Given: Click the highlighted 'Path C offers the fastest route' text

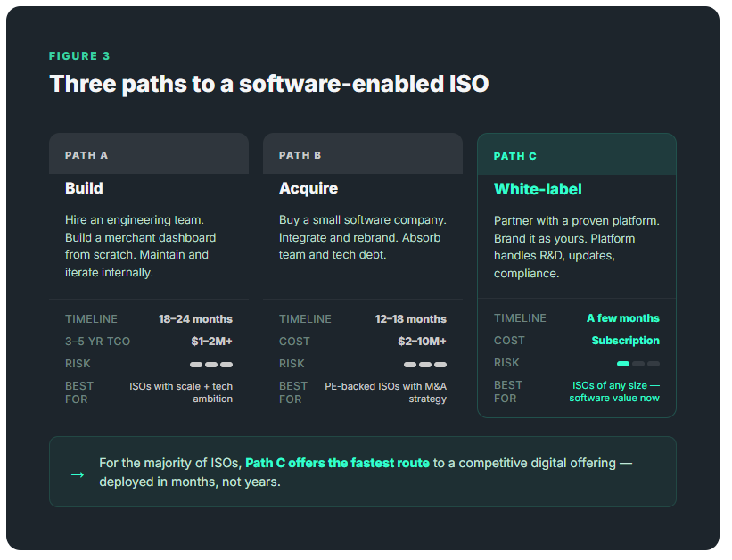Looking at the screenshot, I should 337,463.
